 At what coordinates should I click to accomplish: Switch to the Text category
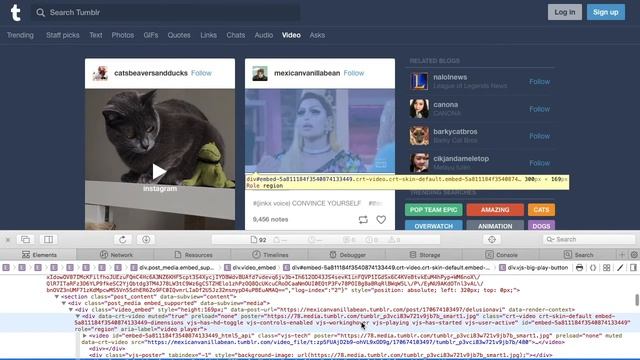(96, 35)
